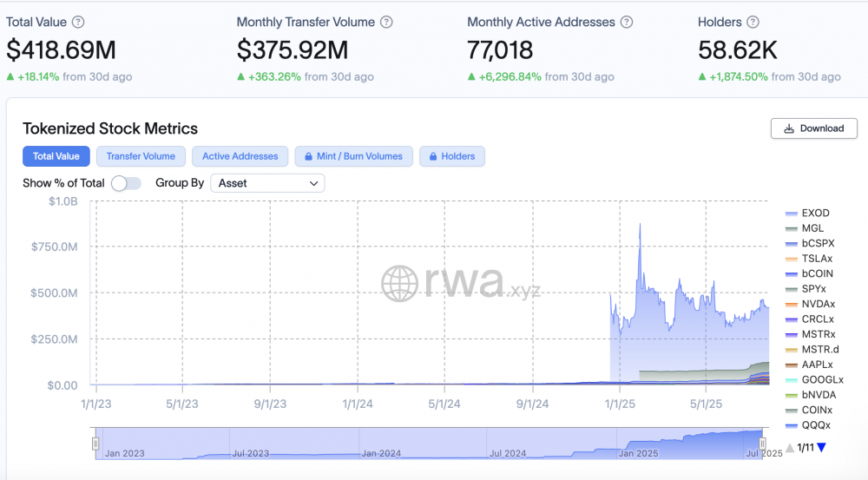Switch to the Transfer Volume tab
This screenshot has height=480, width=868.
[x=141, y=157]
